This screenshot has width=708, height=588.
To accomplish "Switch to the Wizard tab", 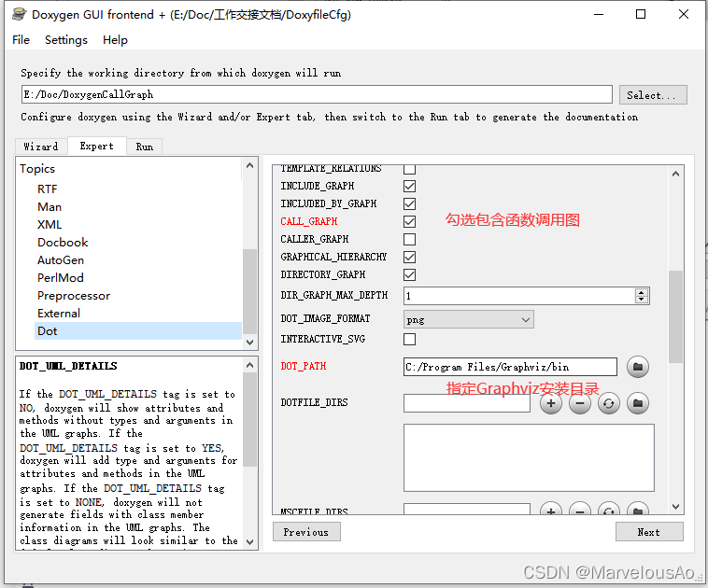I will [41, 147].
